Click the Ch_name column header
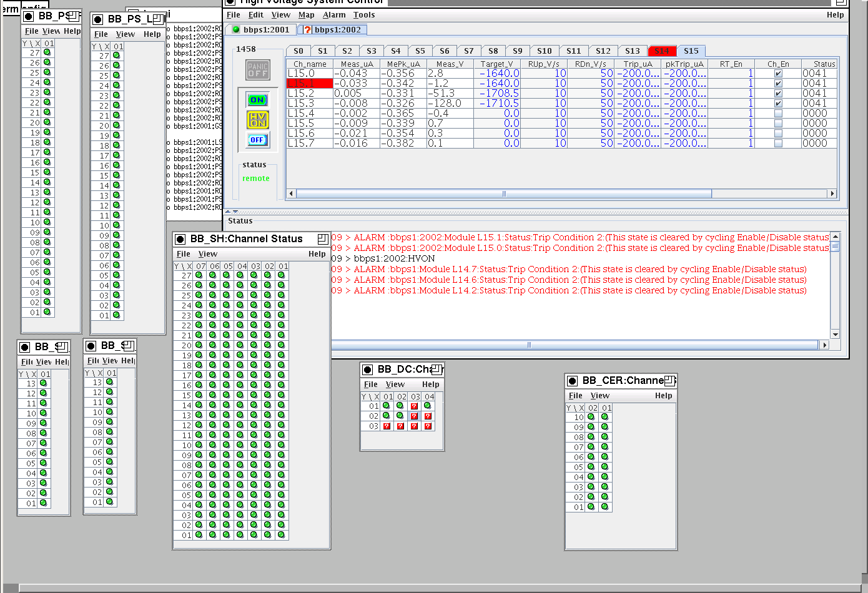Screen dimensions: 868x593 point(310,64)
